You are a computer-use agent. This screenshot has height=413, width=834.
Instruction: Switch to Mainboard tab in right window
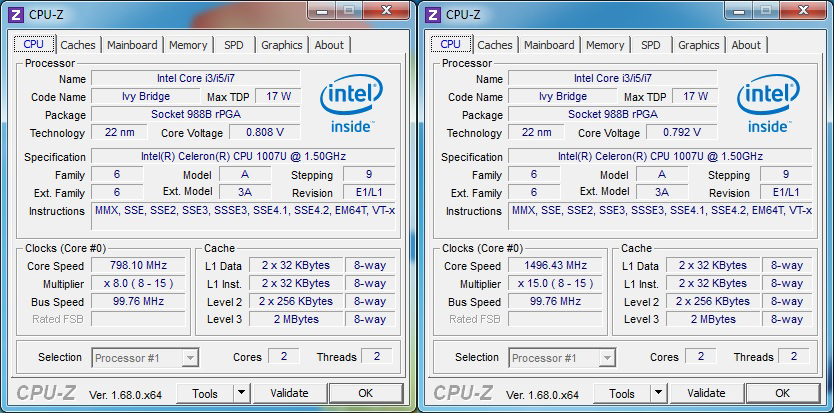[549, 45]
